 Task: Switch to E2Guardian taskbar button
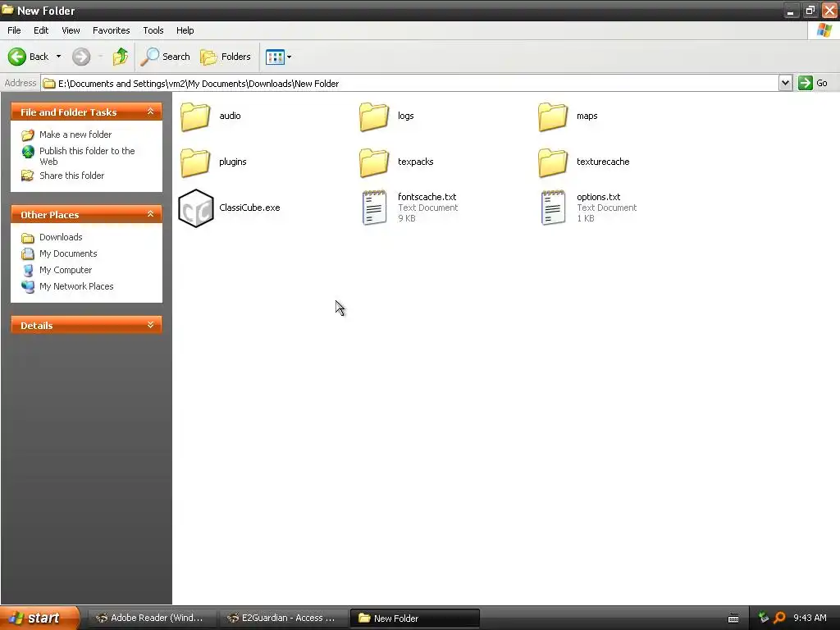(x=282, y=618)
